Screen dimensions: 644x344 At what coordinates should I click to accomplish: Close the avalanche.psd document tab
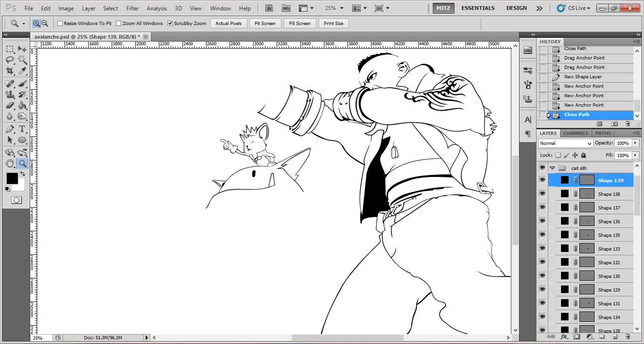tap(146, 36)
